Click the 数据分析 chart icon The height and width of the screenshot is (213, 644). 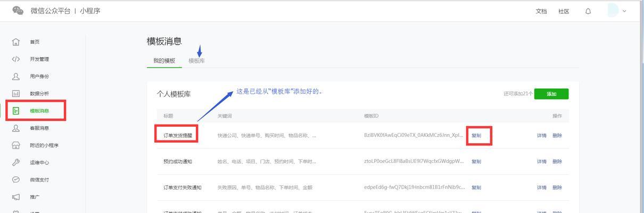click(x=16, y=93)
